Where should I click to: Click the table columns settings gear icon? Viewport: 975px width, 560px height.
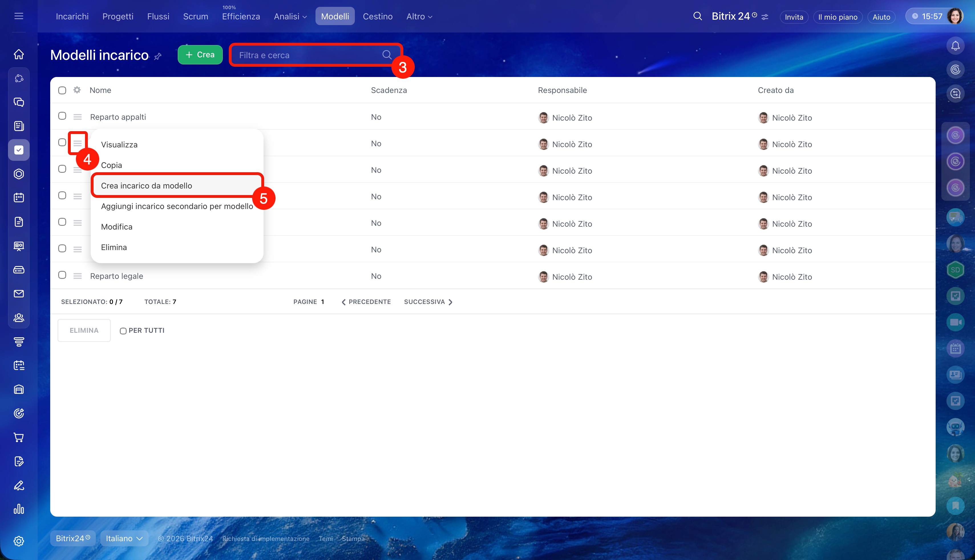click(77, 90)
